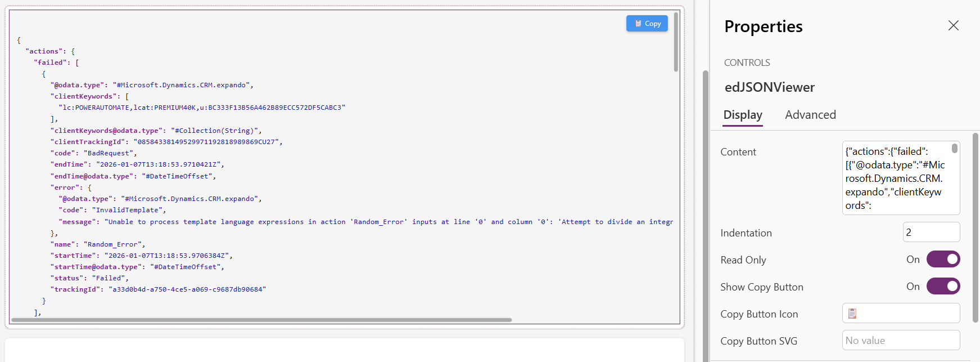Click the "actions": { line
This screenshot has width=980, height=362.
click(x=50, y=51)
